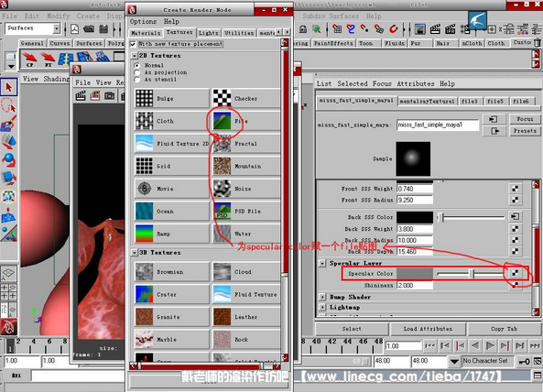Click the Copy Tab button
This screenshot has width=543, height=392.
tap(504, 329)
